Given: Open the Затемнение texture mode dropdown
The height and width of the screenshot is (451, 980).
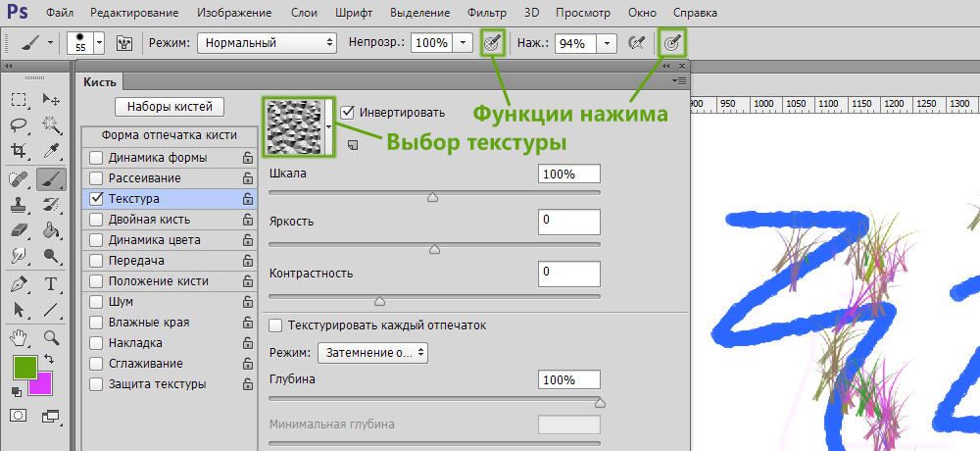Looking at the screenshot, I should pyautogui.click(x=372, y=353).
